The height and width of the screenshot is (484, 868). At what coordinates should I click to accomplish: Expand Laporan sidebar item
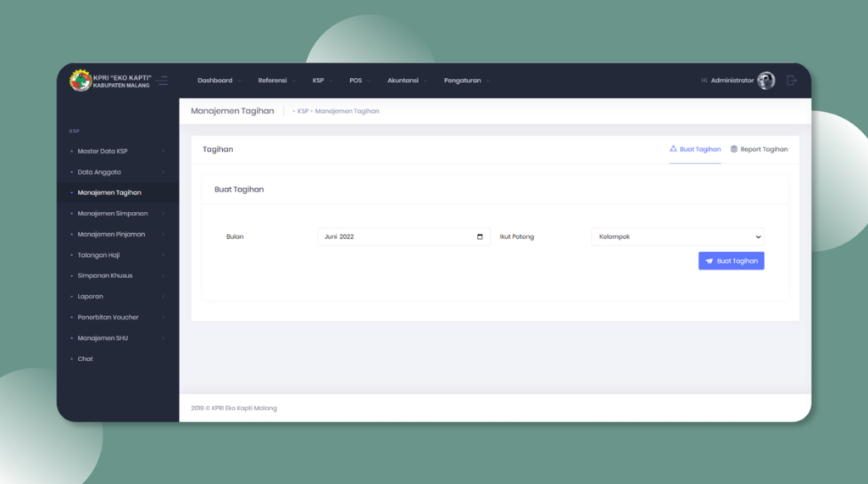point(117,297)
